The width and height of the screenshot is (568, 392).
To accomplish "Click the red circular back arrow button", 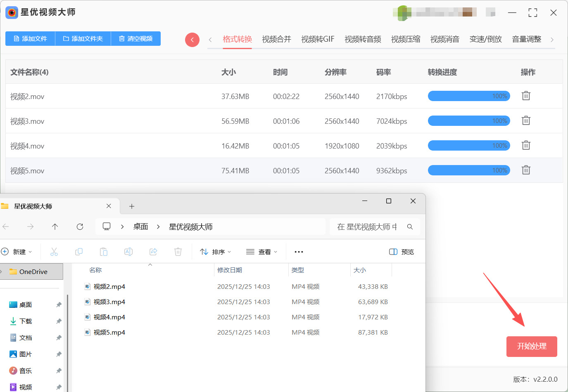I will click(x=192, y=40).
